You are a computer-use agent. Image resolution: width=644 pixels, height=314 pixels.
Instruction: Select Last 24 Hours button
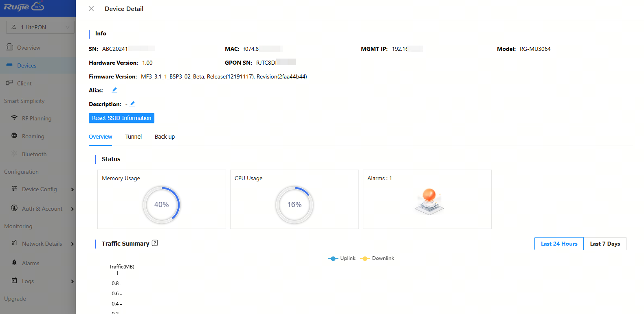click(x=559, y=244)
